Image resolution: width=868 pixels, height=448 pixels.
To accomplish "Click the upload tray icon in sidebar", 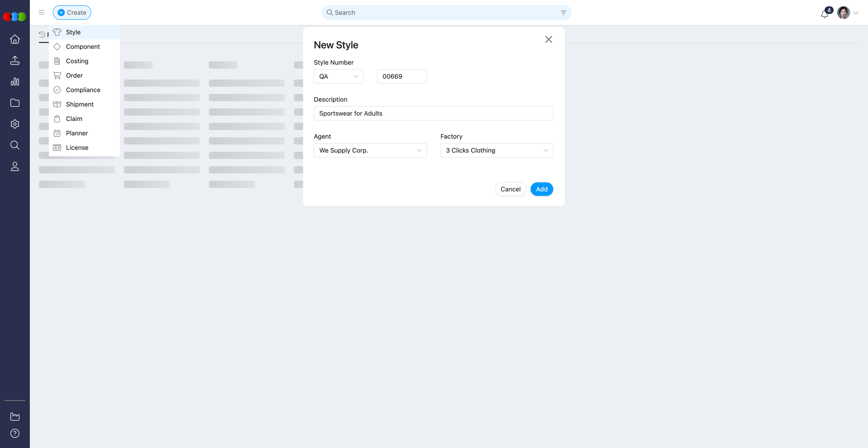I will pyautogui.click(x=15, y=61).
